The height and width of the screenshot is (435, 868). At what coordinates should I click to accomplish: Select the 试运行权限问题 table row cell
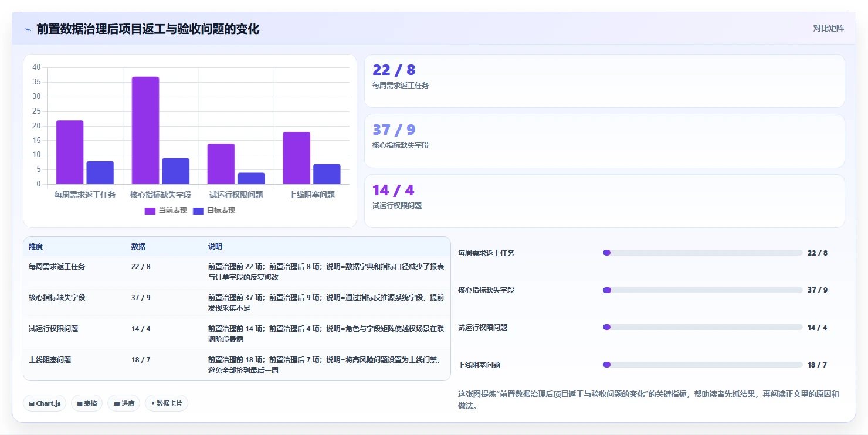[x=53, y=328]
